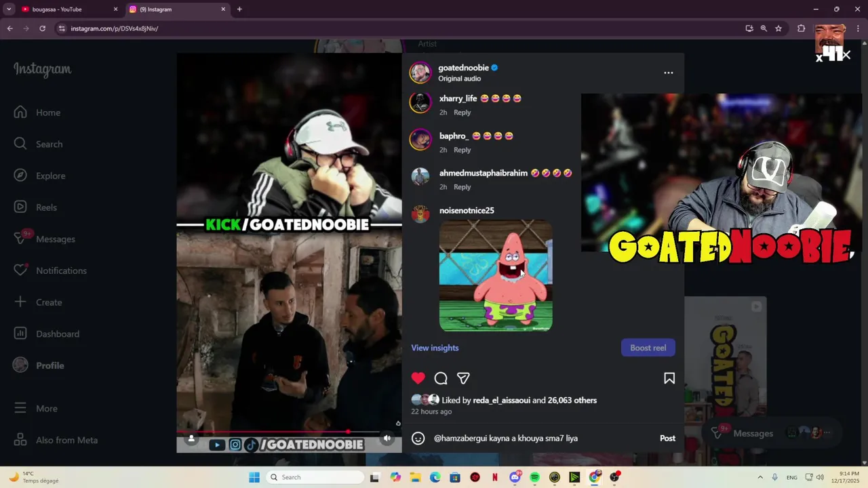
Task: Show hidden system tray icons
Action: pos(759,477)
